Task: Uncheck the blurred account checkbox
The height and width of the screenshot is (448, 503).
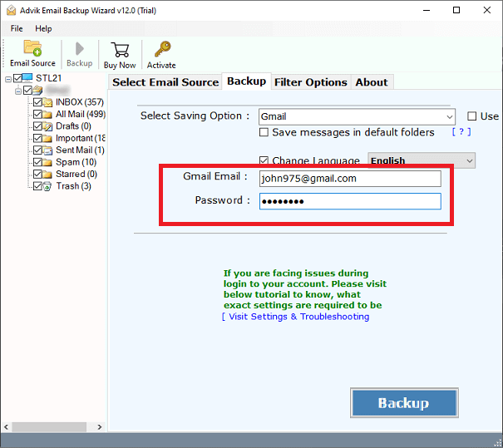Action: 28,90
